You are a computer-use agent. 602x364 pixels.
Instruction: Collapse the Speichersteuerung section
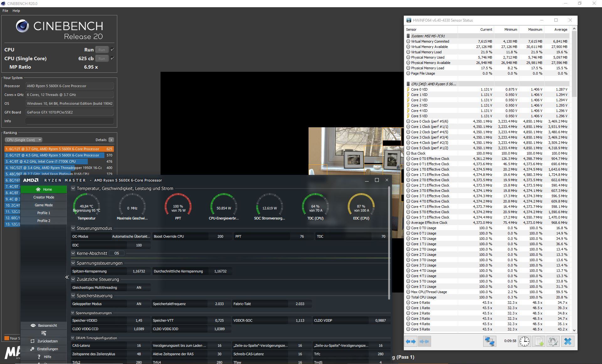click(73, 296)
